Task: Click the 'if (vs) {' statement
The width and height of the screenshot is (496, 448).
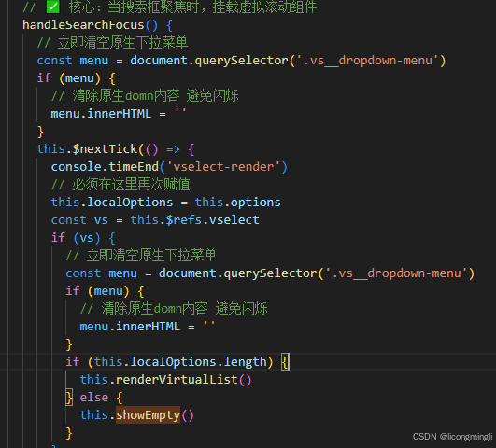Action: coord(83,237)
